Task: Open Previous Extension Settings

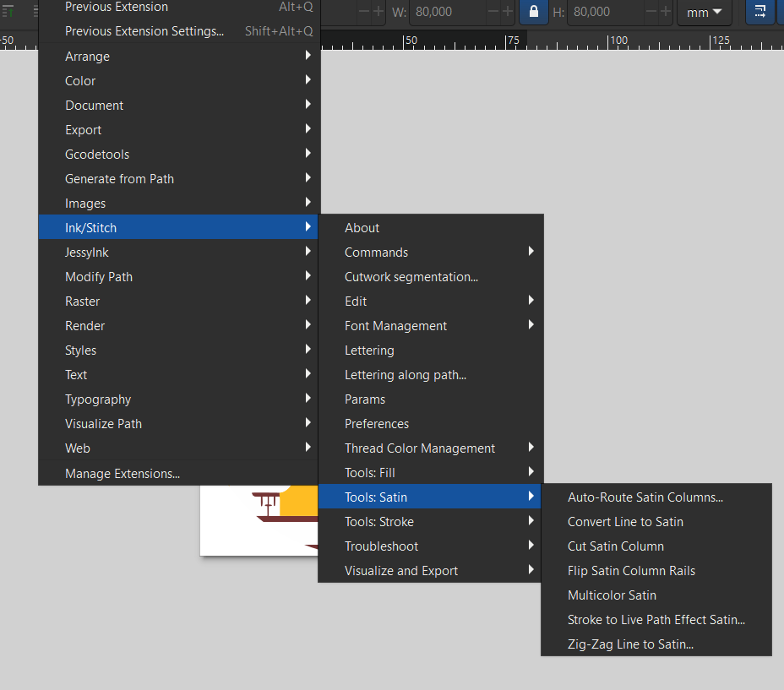Action: (178, 31)
